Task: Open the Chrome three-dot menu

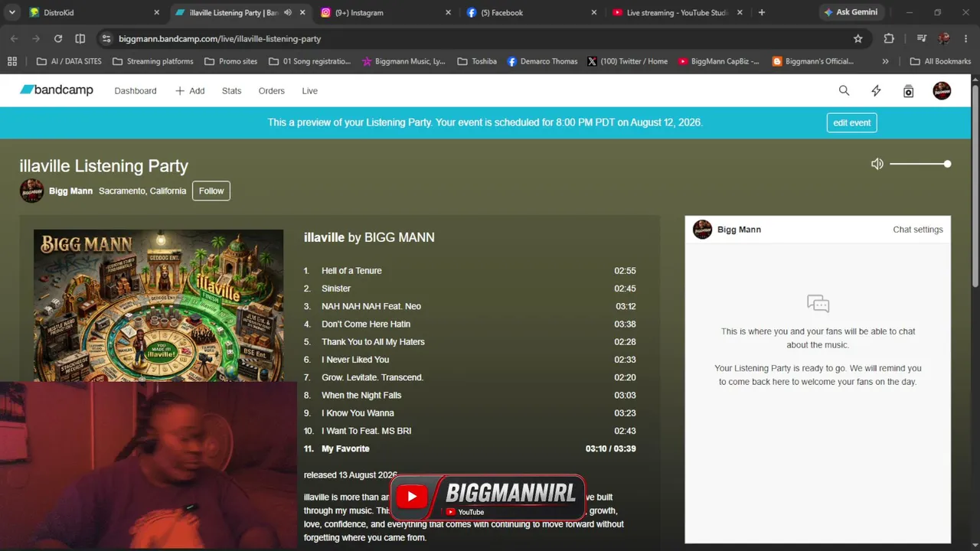Action: click(966, 38)
